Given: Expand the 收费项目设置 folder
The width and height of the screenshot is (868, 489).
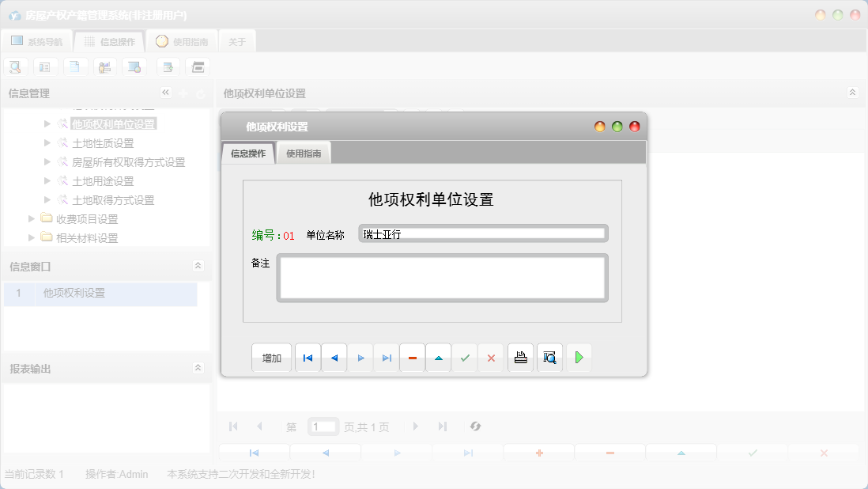Looking at the screenshot, I should tap(32, 218).
